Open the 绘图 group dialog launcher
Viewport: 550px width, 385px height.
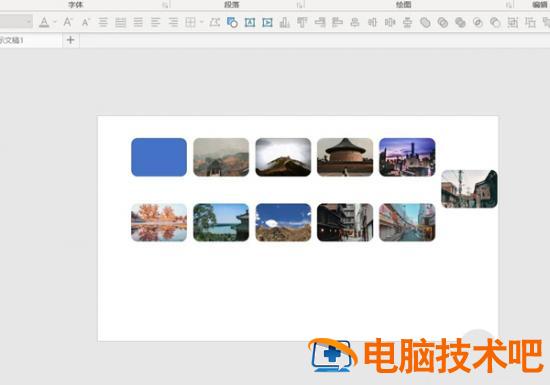(x=509, y=5)
